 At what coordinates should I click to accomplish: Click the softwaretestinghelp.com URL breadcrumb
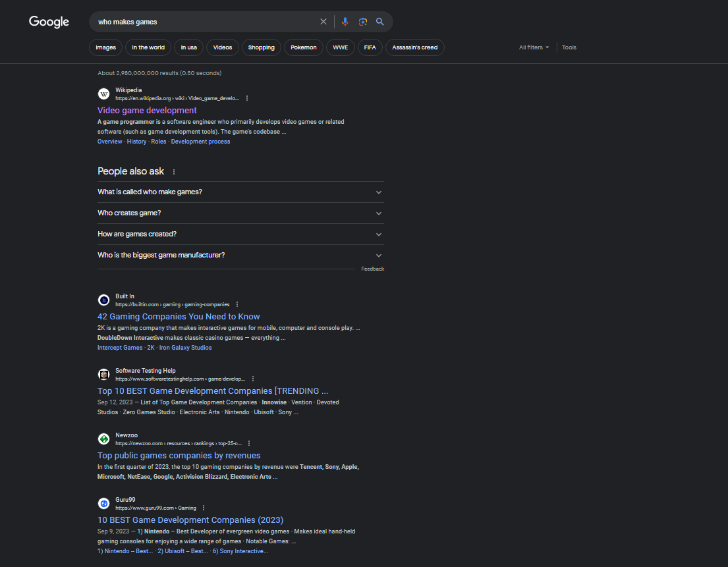(180, 379)
